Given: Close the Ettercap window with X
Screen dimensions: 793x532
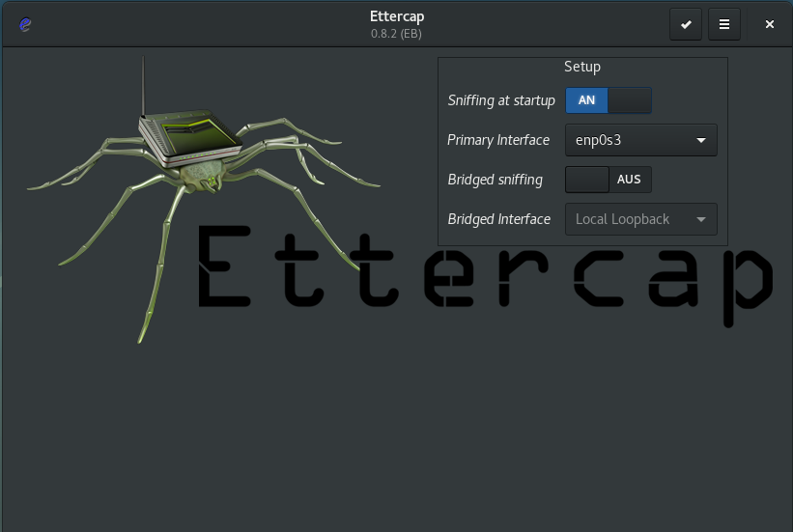Looking at the screenshot, I should [x=770, y=24].
